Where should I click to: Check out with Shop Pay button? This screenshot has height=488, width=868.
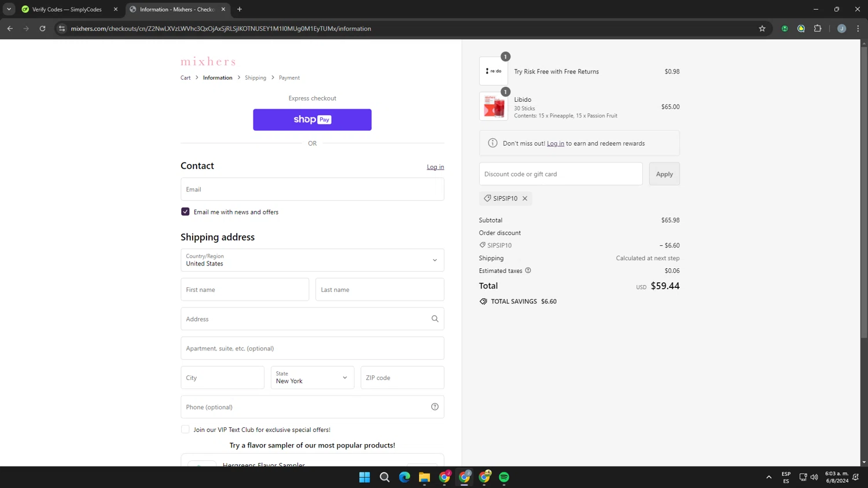312,120
